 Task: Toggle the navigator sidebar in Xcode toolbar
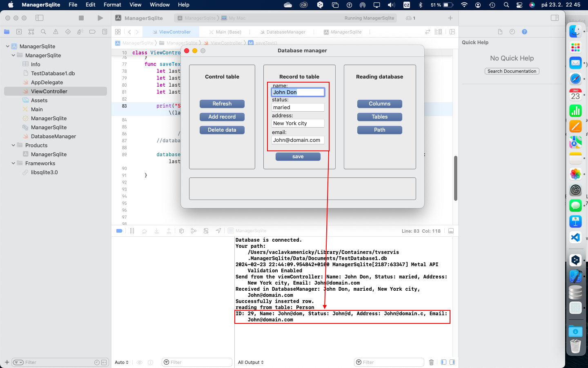(40, 18)
